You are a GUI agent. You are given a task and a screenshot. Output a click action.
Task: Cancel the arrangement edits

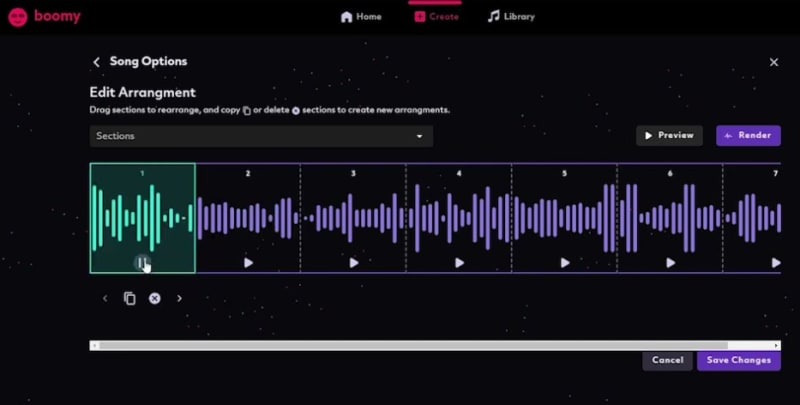667,360
